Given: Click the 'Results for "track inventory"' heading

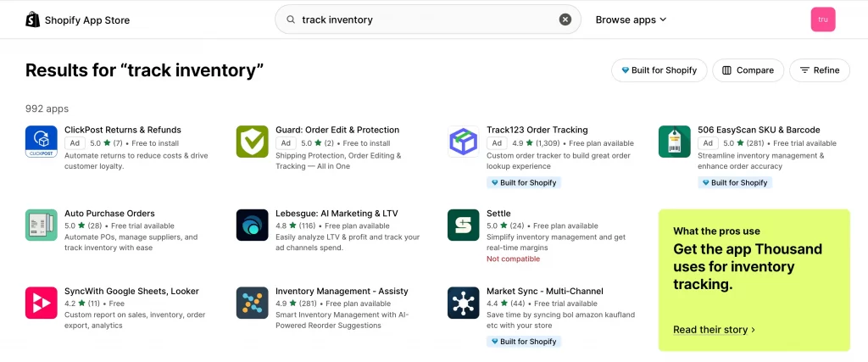Looking at the screenshot, I should [144, 70].
